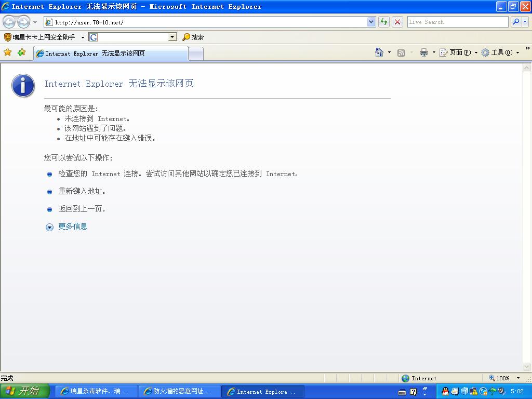
Task: Switch to 瑞星杀毒软件 taskbar window
Action: coord(96,391)
